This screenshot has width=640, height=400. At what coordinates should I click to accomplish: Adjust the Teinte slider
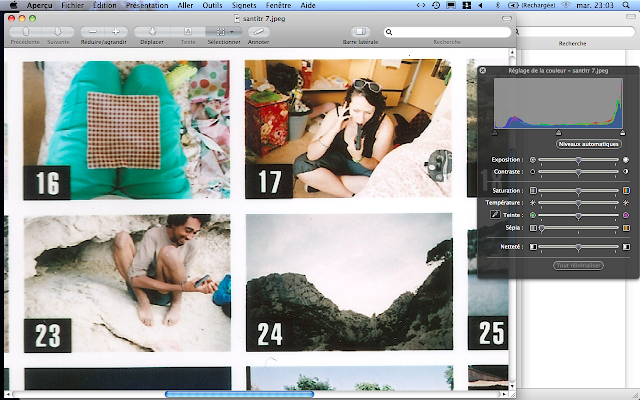[x=578, y=216]
